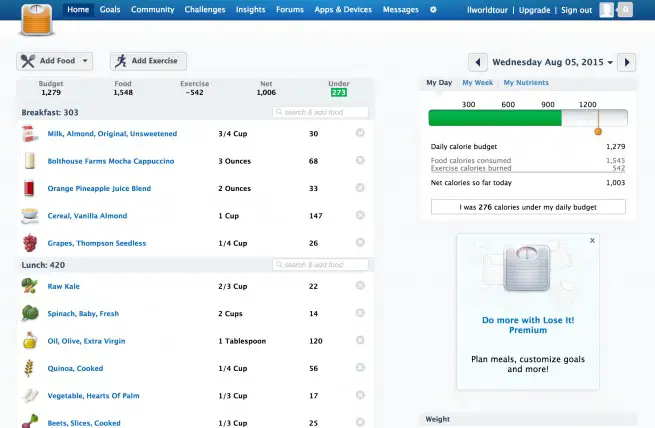Click the user profile avatar icon
Screen dimensions: 655x428
point(607,10)
